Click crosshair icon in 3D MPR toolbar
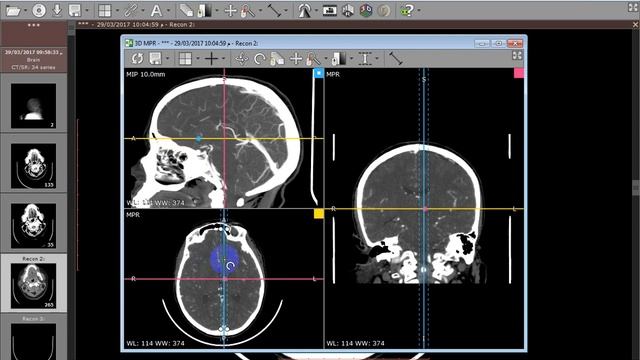 211,59
